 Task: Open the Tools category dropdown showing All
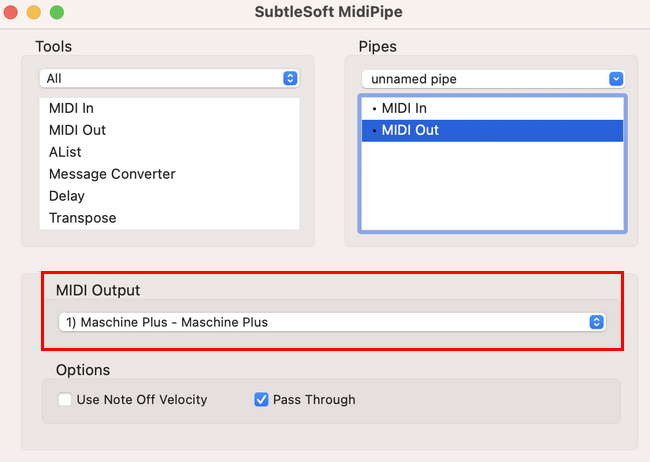(x=169, y=78)
